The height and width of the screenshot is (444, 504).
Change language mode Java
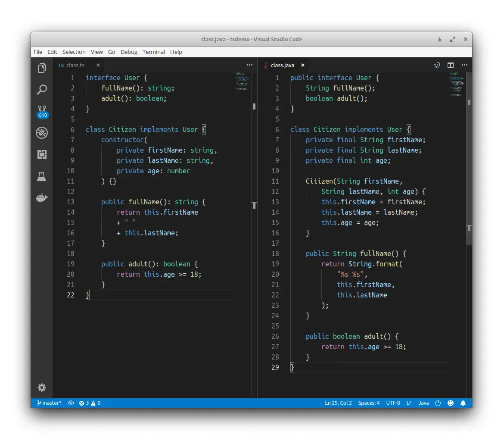[423, 403]
